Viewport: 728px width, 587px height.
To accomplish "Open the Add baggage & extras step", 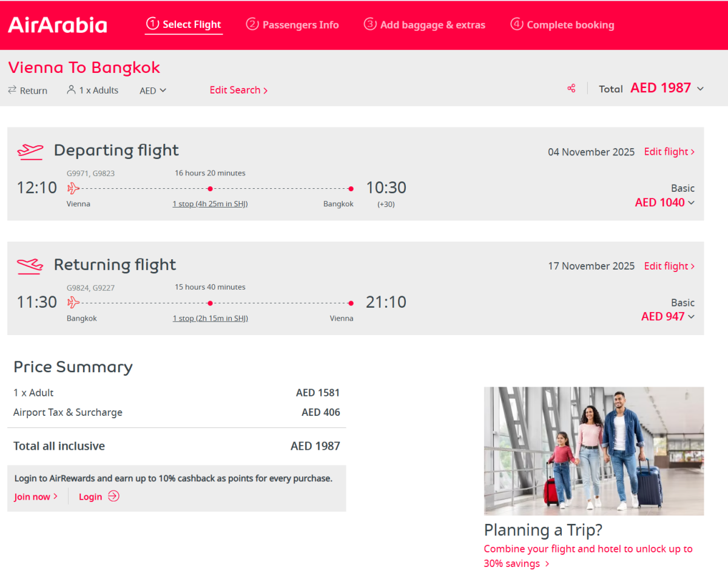I will 425,25.
